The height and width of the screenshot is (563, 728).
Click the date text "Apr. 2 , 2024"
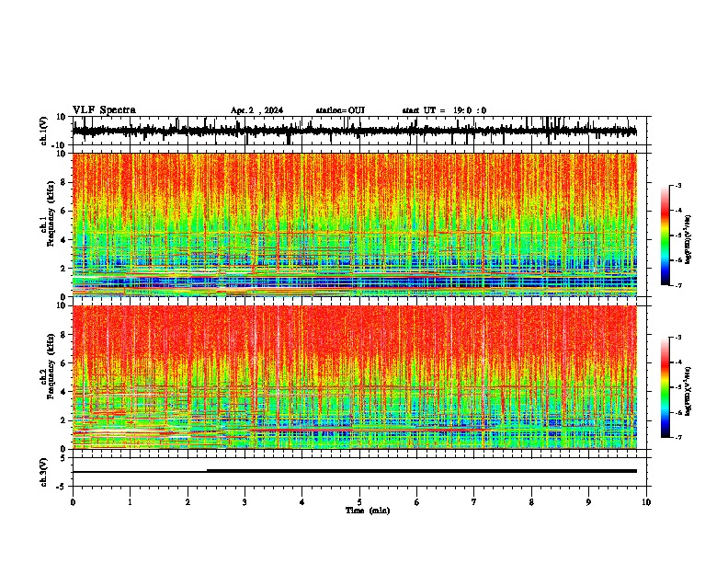(256, 110)
